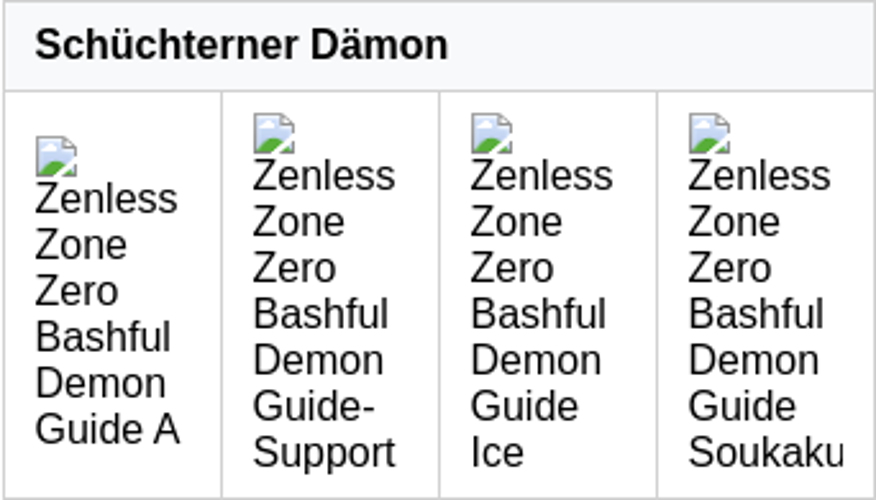Click "Zero" in the Guide Soukaku cell

[729, 268]
